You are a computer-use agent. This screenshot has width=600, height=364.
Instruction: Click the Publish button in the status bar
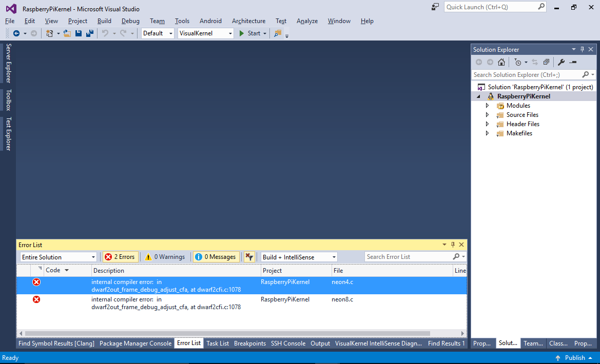(574, 357)
